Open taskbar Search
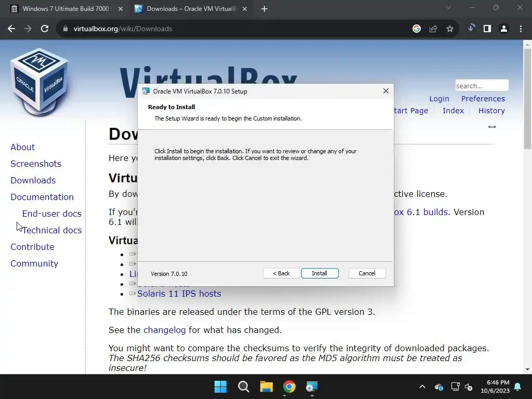This screenshot has height=399, width=532. pos(243,387)
